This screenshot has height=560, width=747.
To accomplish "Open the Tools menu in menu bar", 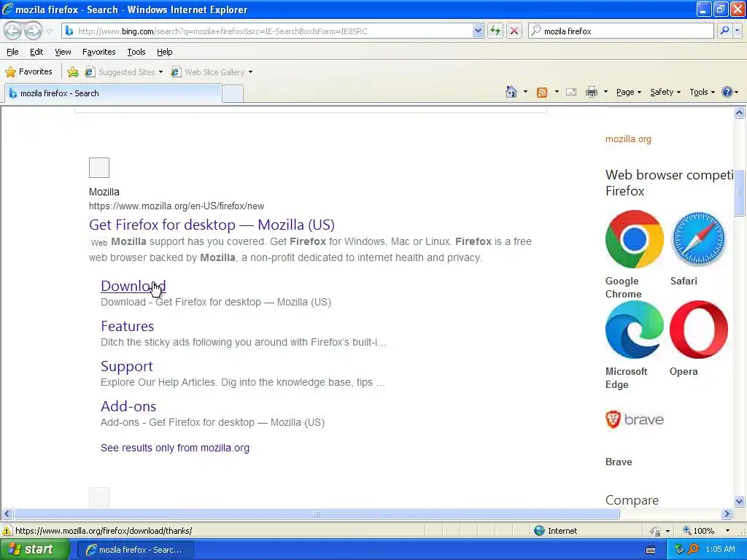I will point(136,52).
